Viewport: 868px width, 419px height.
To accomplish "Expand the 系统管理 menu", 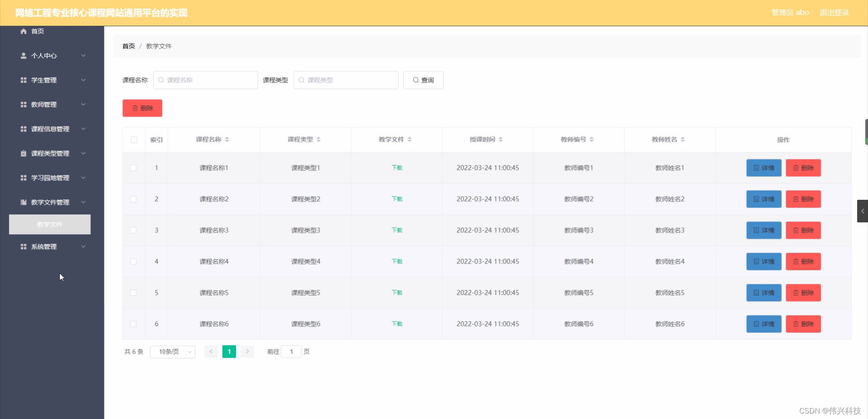I will (x=50, y=246).
